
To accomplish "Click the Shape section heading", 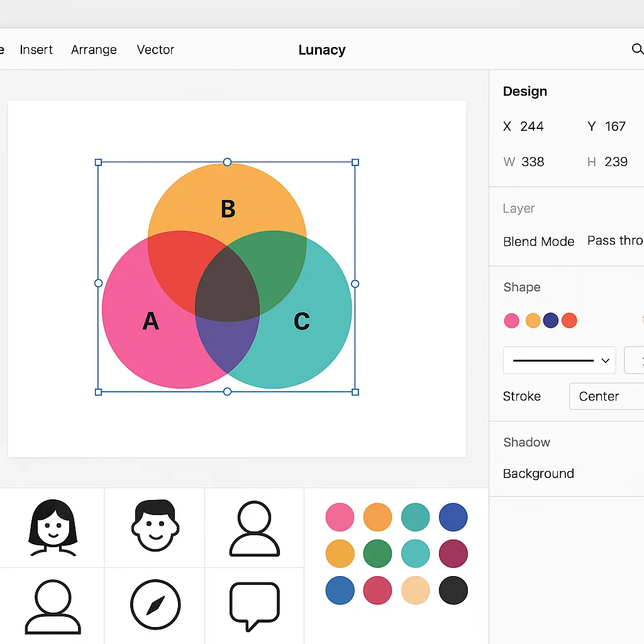I will coord(521,287).
